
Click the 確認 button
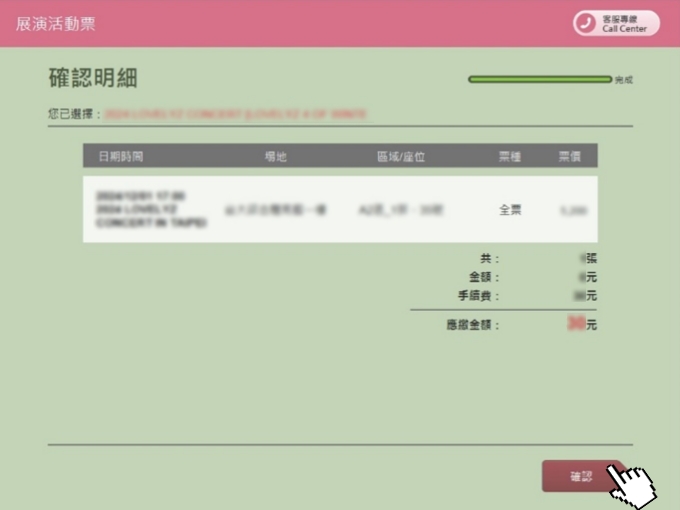tap(581, 477)
